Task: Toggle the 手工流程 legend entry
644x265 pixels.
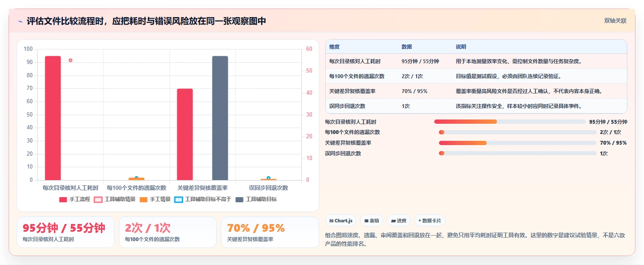Action: (x=75, y=199)
